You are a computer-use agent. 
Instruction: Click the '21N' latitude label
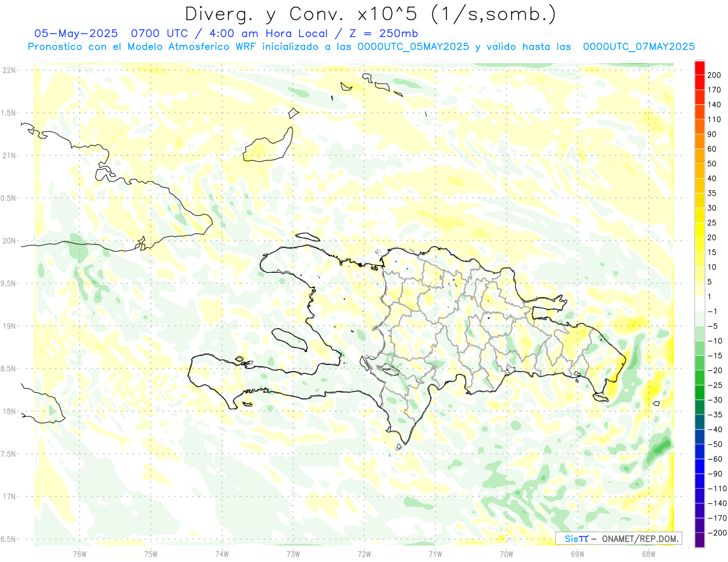[9, 156]
